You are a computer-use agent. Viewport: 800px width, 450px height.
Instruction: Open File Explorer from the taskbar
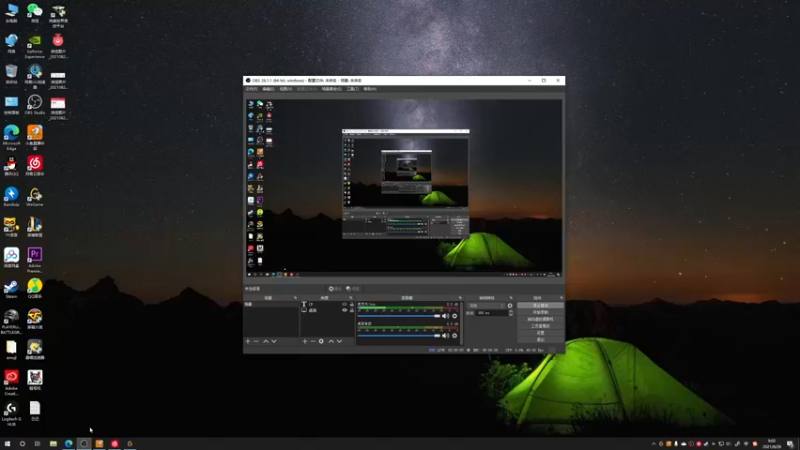(53, 444)
